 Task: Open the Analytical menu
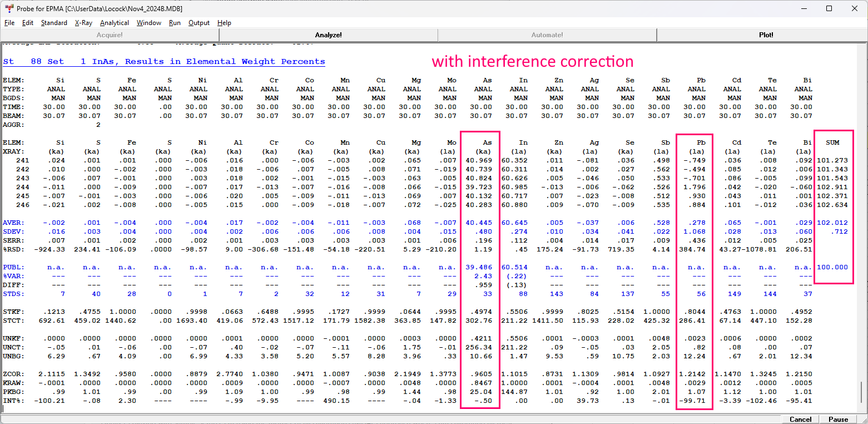[115, 23]
